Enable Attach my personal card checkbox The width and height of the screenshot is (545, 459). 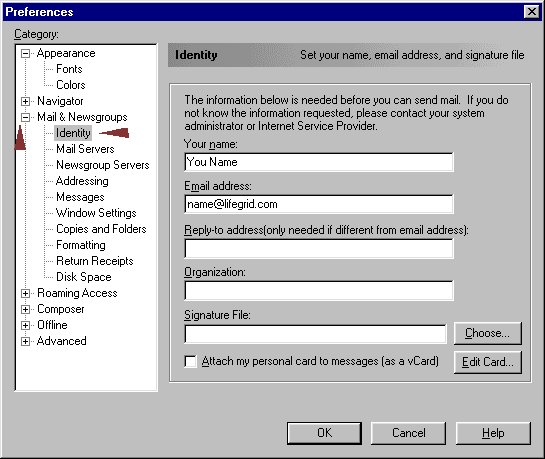pyautogui.click(x=190, y=361)
